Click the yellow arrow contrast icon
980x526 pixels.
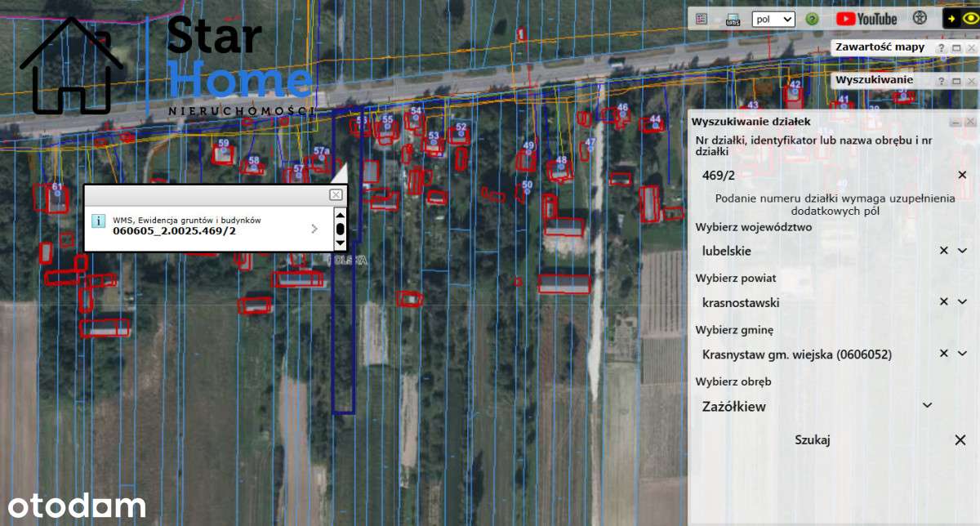click(x=951, y=18)
